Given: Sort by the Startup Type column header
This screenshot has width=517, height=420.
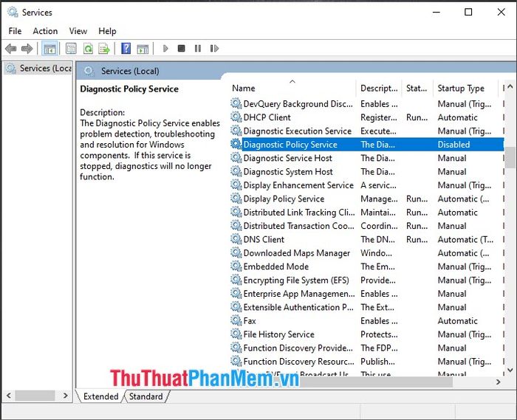Looking at the screenshot, I should point(465,88).
